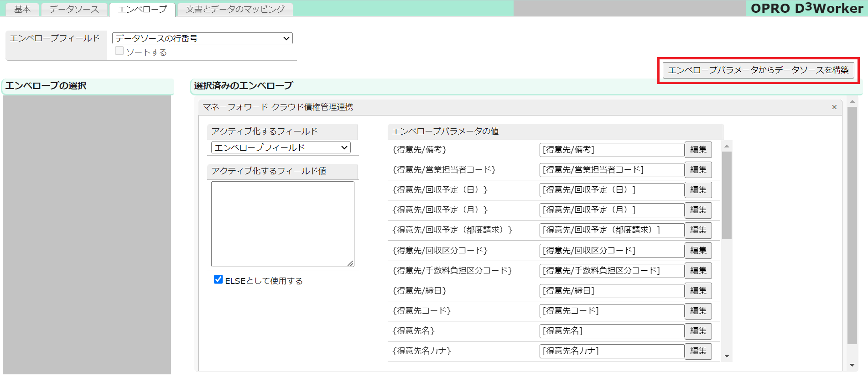Close the マネーフォワード クラウド債権管理連携 envelope panel
The width and height of the screenshot is (868, 378).
pyautogui.click(x=834, y=107)
